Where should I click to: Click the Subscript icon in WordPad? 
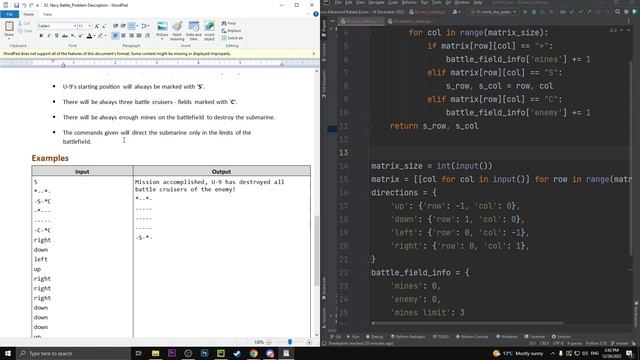[x=73, y=36]
